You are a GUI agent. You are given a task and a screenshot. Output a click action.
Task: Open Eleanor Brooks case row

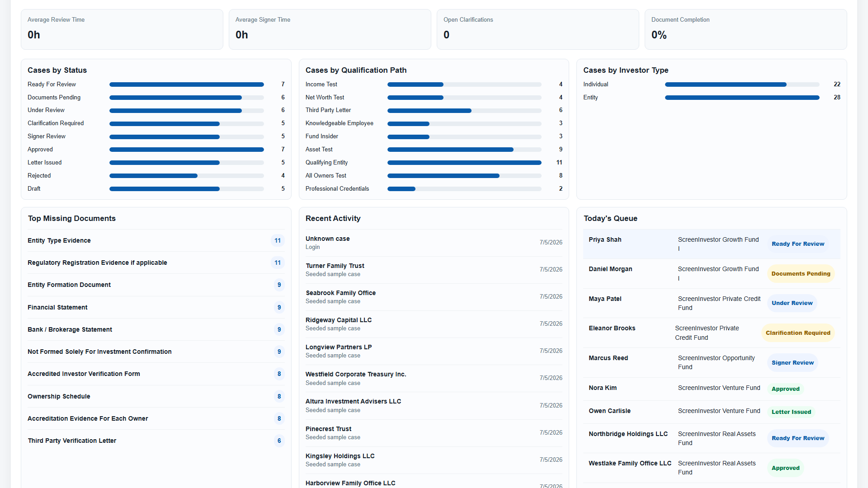[712, 333]
